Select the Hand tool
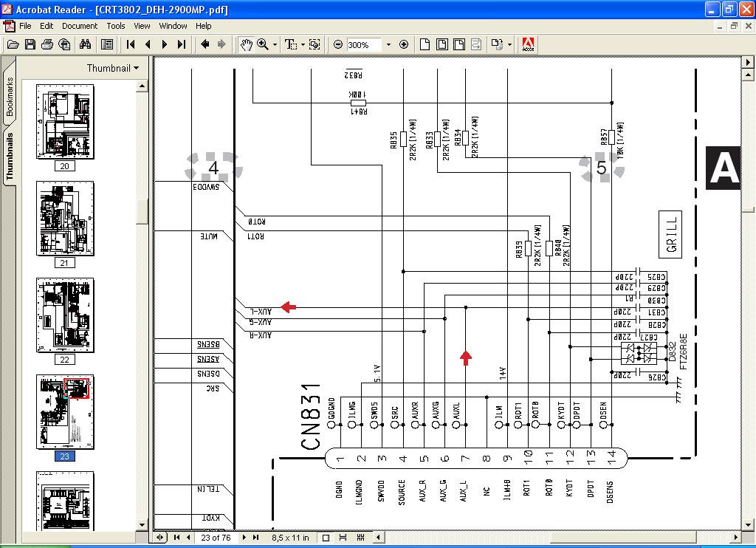756x548 pixels. [247, 44]
